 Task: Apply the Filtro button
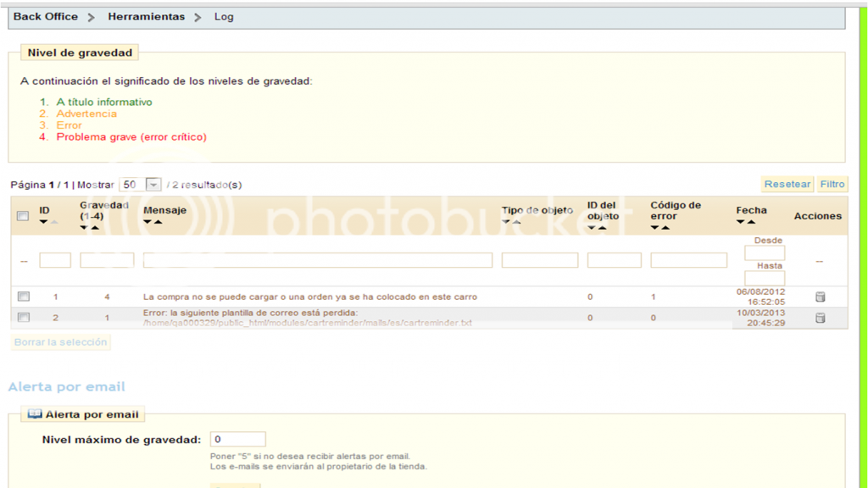(x=832, y=183)
